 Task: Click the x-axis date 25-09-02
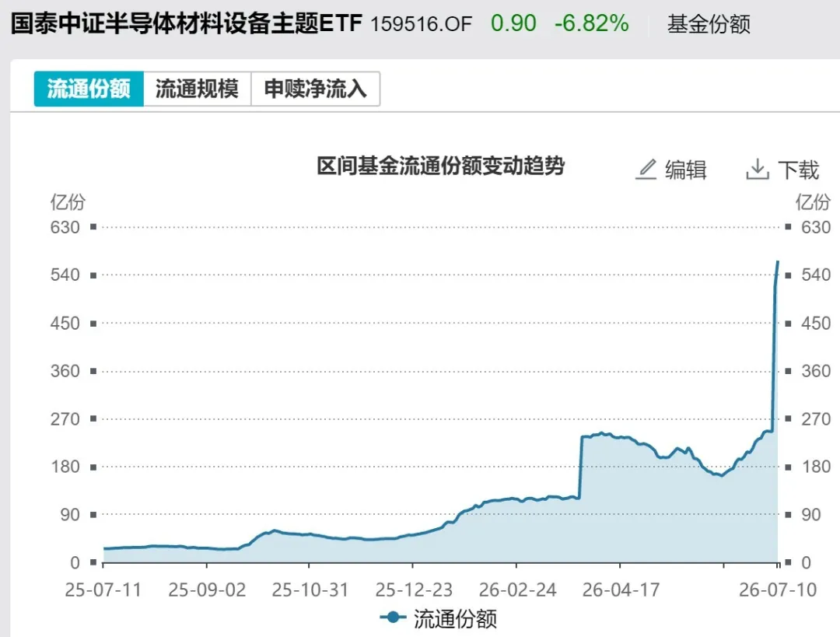[x=207, y=590]
